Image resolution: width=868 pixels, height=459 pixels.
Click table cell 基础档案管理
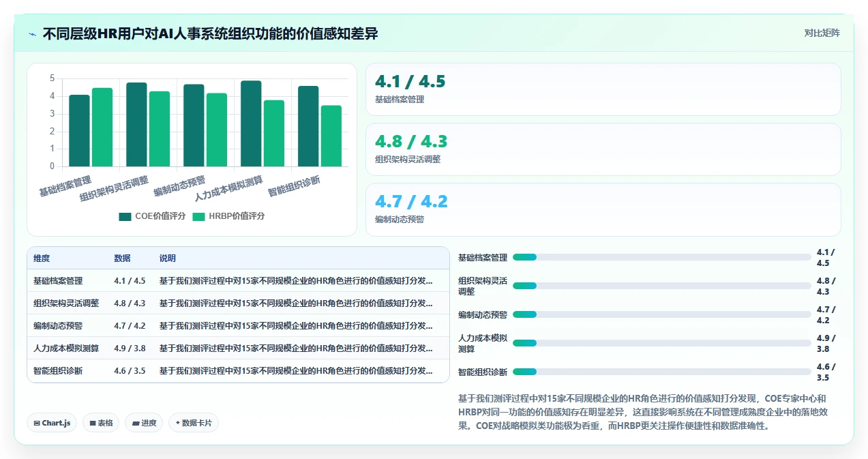[58, 281]
